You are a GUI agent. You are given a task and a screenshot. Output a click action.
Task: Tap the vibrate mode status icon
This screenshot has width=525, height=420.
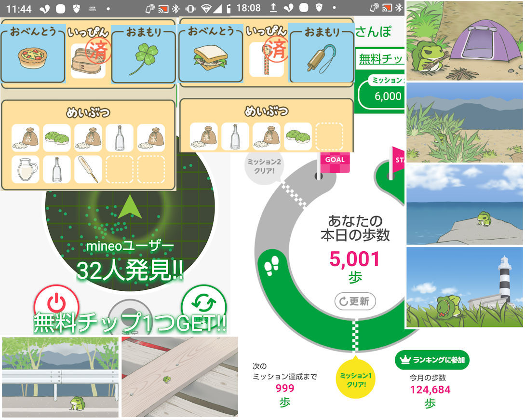(190, 9)
